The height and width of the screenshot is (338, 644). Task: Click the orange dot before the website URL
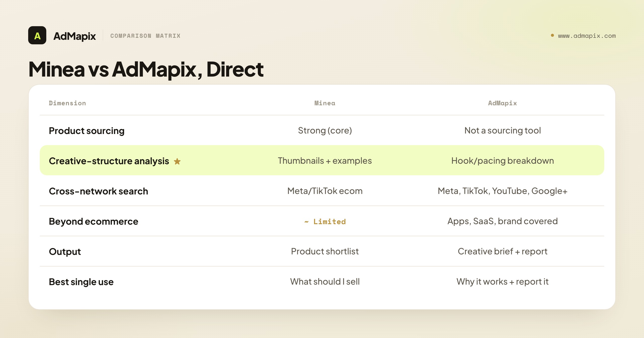click(x=552, y=36)
